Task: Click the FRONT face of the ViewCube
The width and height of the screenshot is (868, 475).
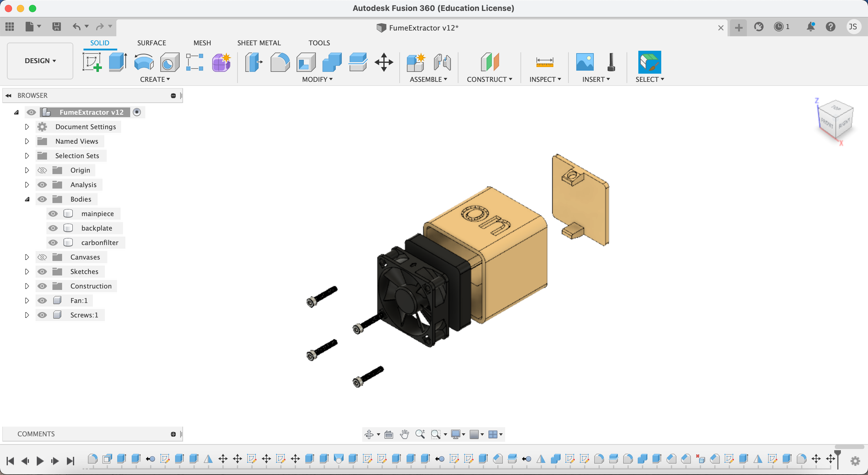Action: [x=826, y=123]
